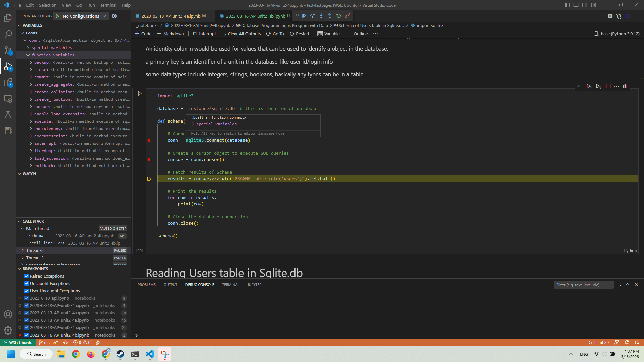Open the Manage gear in activity bar
Image resolution: width=644 pixels, height=362 pixels.
coord(8,330)
